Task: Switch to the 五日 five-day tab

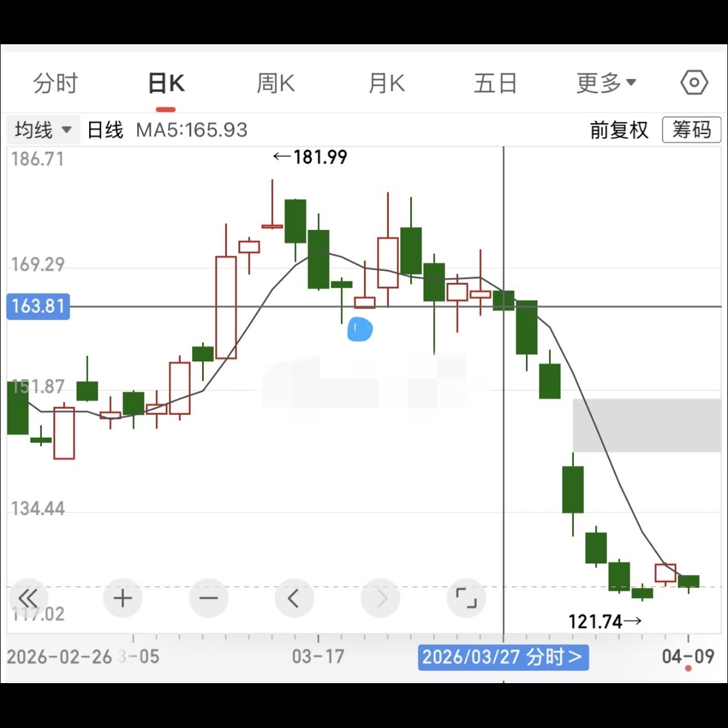Action: pyautogui.click(x=496, y=83)
